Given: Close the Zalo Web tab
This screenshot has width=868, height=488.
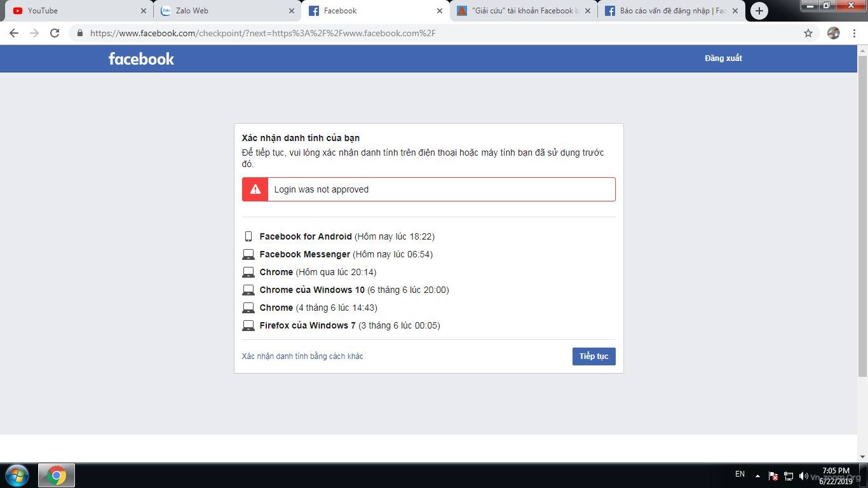Looking at the screenshot, I should 292,11.
